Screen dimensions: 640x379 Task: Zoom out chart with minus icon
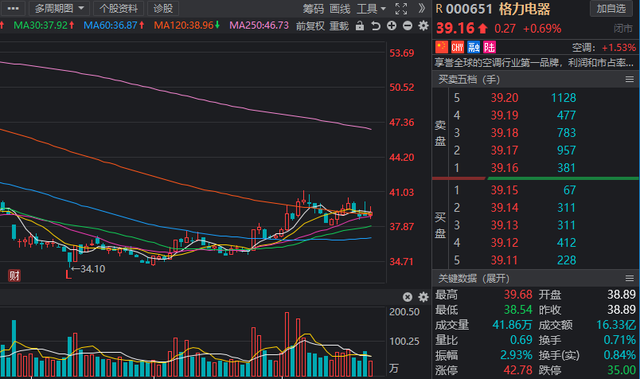click(407, 26)
